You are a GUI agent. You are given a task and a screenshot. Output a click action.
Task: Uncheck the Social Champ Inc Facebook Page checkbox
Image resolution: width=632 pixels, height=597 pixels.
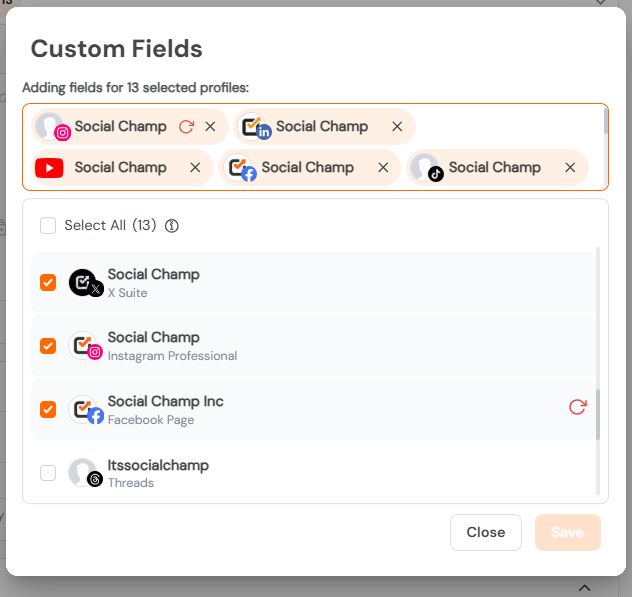point(48,410)
